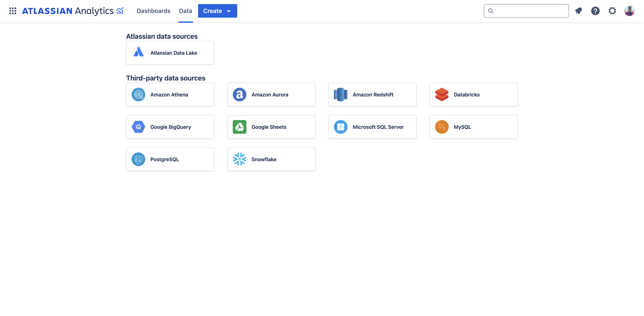The height and width of the screenshot is (316, 644).
Task: Open the user profile avatar
Action: click(629, 11)
